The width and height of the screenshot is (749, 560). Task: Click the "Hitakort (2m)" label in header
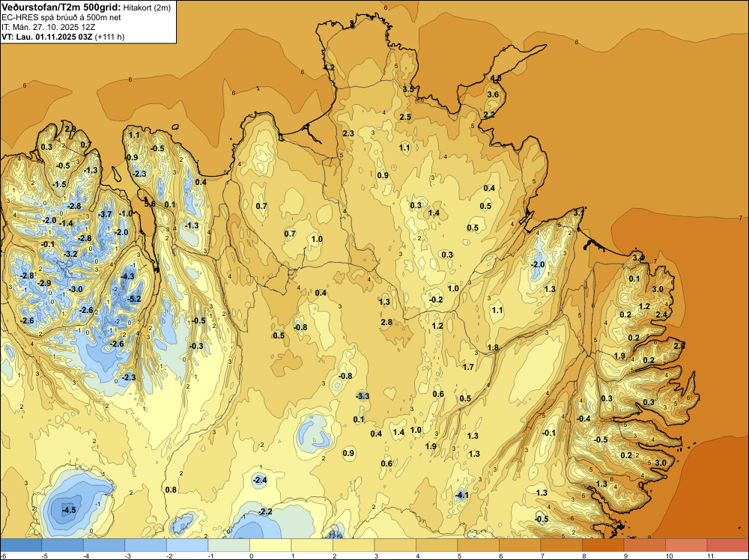point(147,7)
